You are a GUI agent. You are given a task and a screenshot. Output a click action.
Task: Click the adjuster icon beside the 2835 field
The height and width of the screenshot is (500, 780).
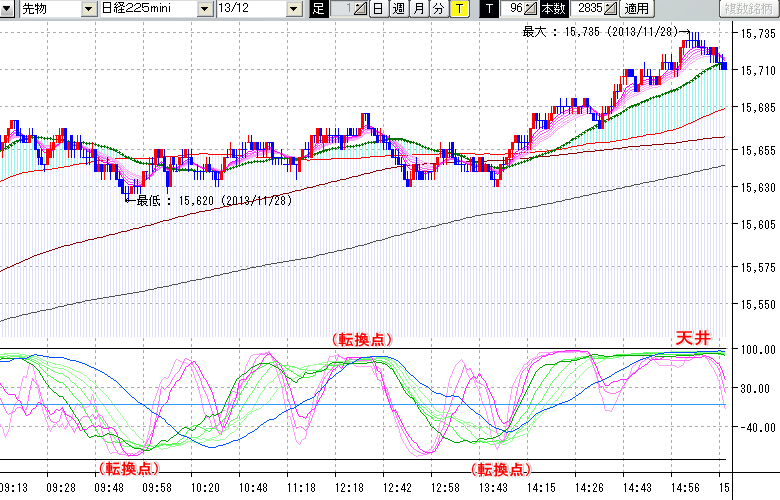click(611, 8)
